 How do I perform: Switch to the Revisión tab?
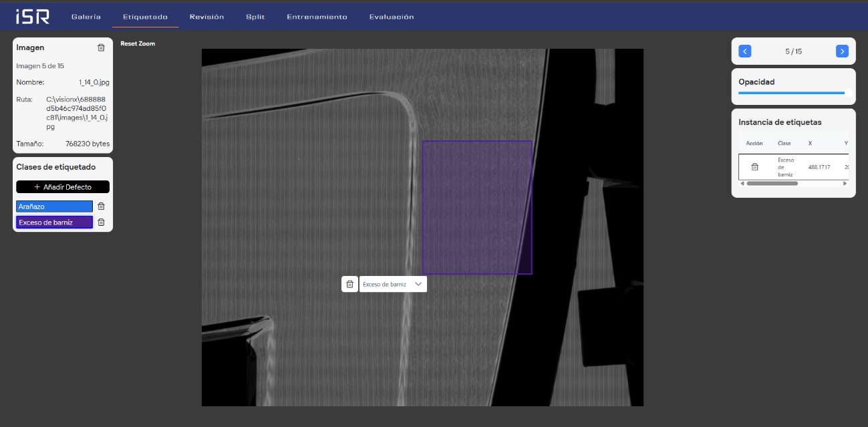point(206,17)
